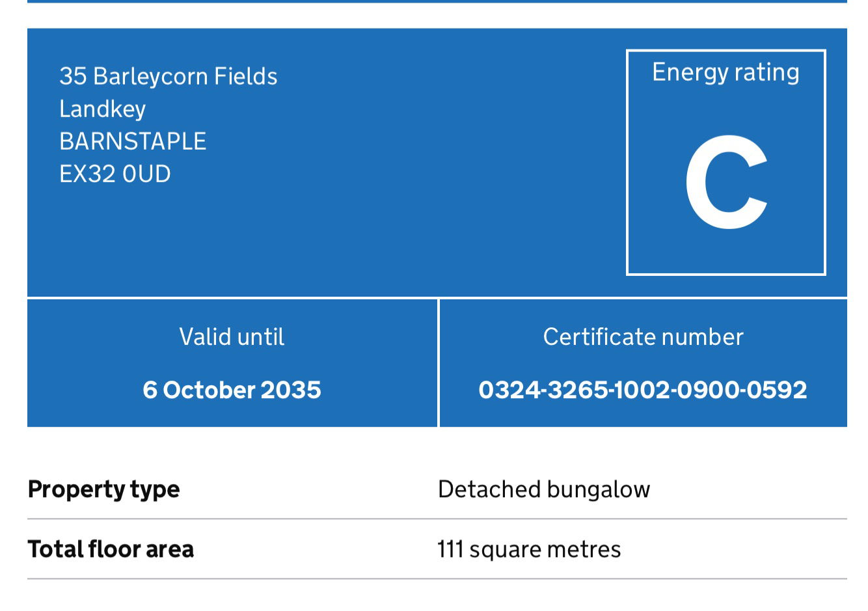Click the "Valid until" heading
Image resolution: width=868 pixels, height=611 pixels.
coord(232,336)
